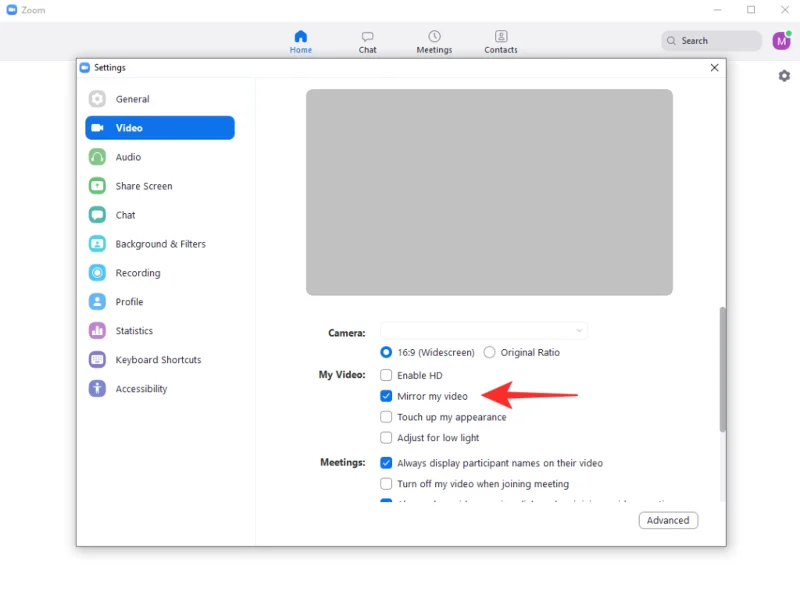
Task: Open the Home tab icon
Action: pyautogui.click(x=301, y=37)
